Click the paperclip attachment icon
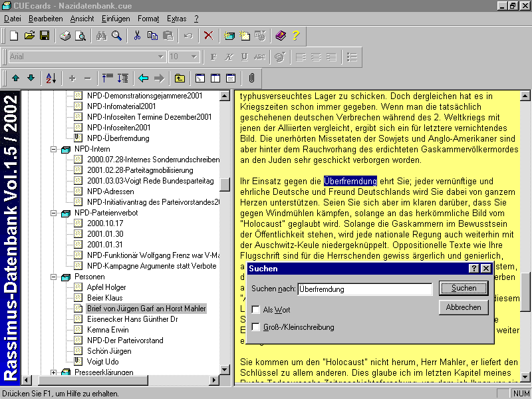The height and width of the screenshot is (399, 532). pos(251,78)
